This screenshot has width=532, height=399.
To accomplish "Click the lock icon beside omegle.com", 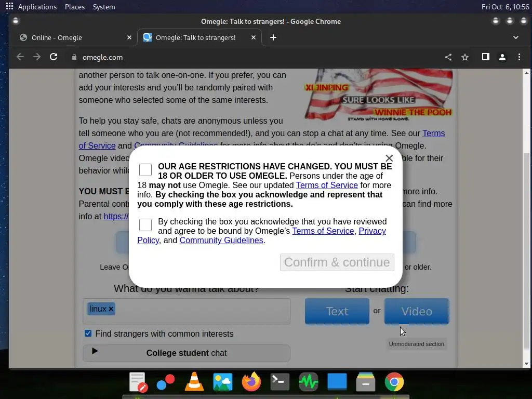I will coord(74,57).
